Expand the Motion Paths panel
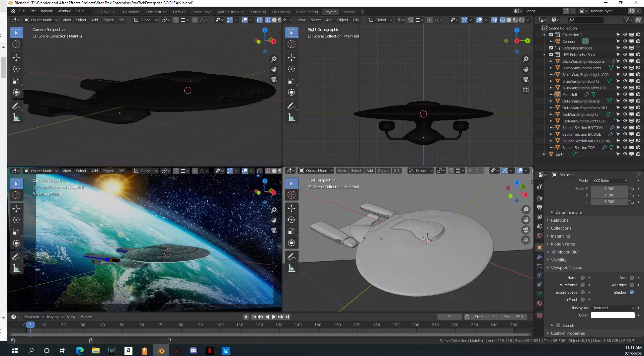This screenshot has width=644, height=356. (x=563, y=244)
